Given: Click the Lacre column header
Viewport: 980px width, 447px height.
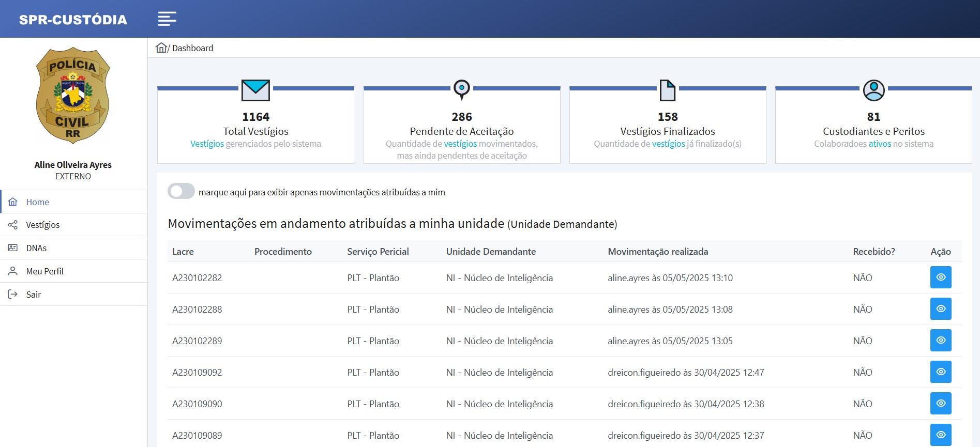Looking at the screenshot, I should (x=183, y=252).
